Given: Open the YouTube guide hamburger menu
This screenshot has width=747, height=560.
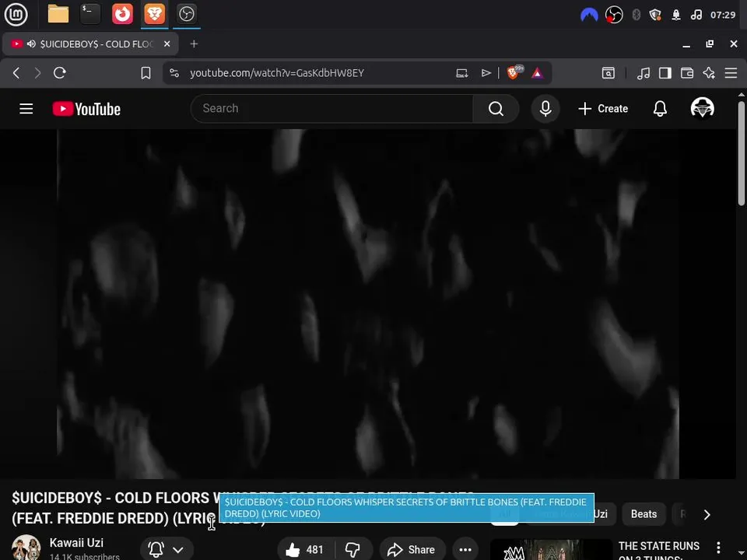Looking at the screenshot, I should pyautogui.click(x=26, y=109).
